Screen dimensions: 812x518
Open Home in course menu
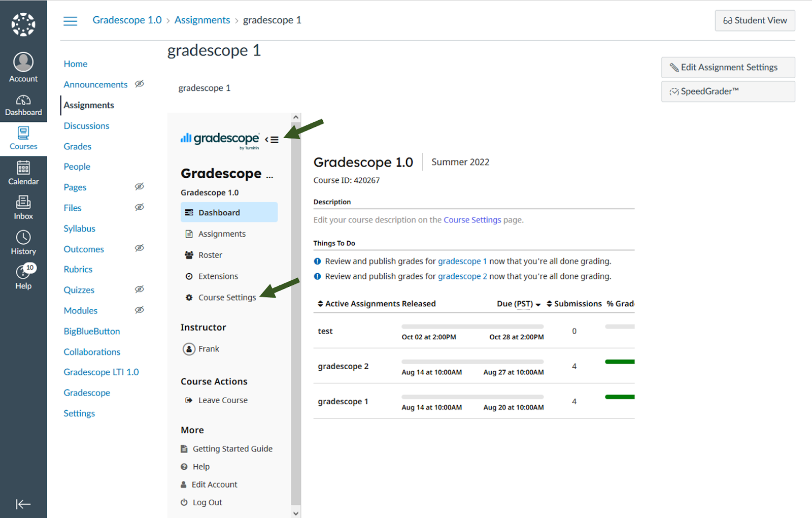point(76,64)
